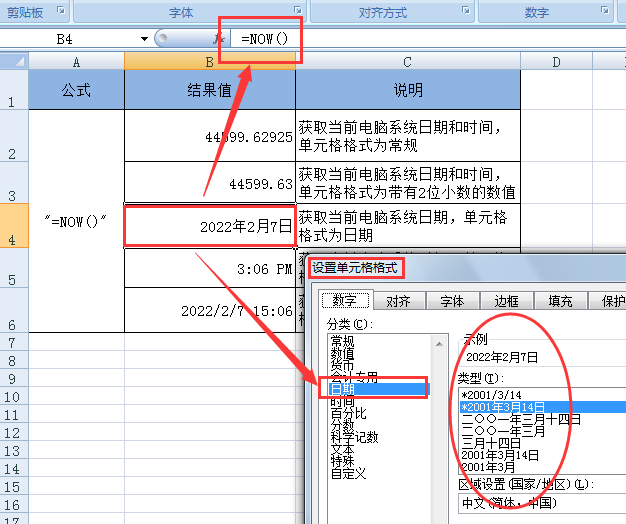Select 常规 in category list

[342, 341]
